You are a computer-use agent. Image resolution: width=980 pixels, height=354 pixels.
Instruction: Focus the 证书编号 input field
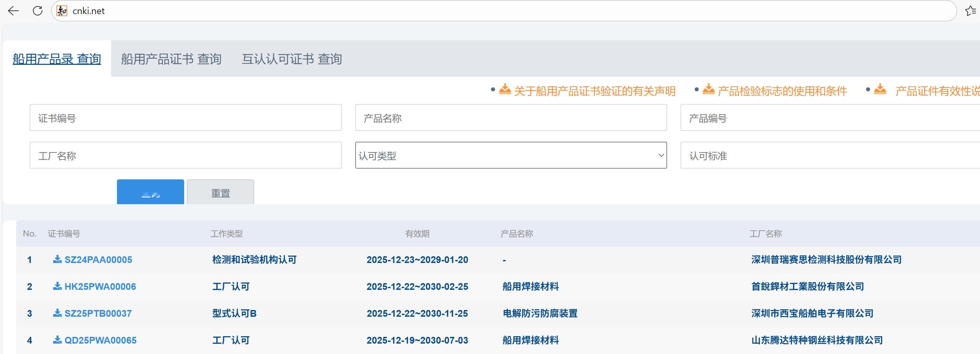pos(186,118)
